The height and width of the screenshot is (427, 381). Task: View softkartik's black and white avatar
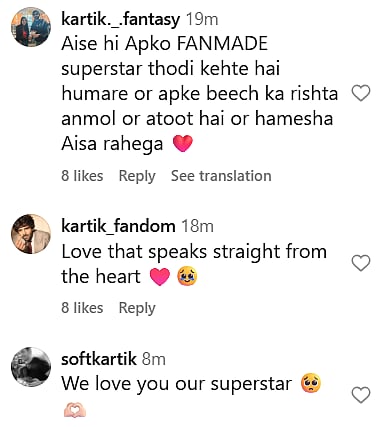tap(31, 367)
